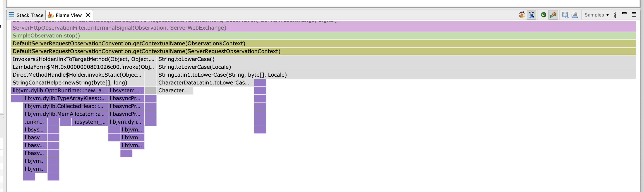Select libsystem_ frame beside OptoRuntime
The width and height of the screenshot is (644, 192).
point(126,91)
